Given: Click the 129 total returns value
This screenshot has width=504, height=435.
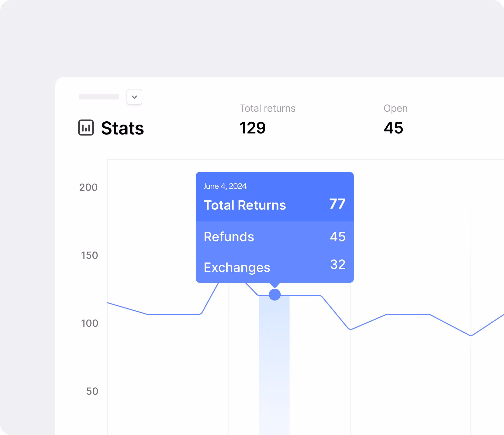Looking at the screenshot, I should point(252,128).
